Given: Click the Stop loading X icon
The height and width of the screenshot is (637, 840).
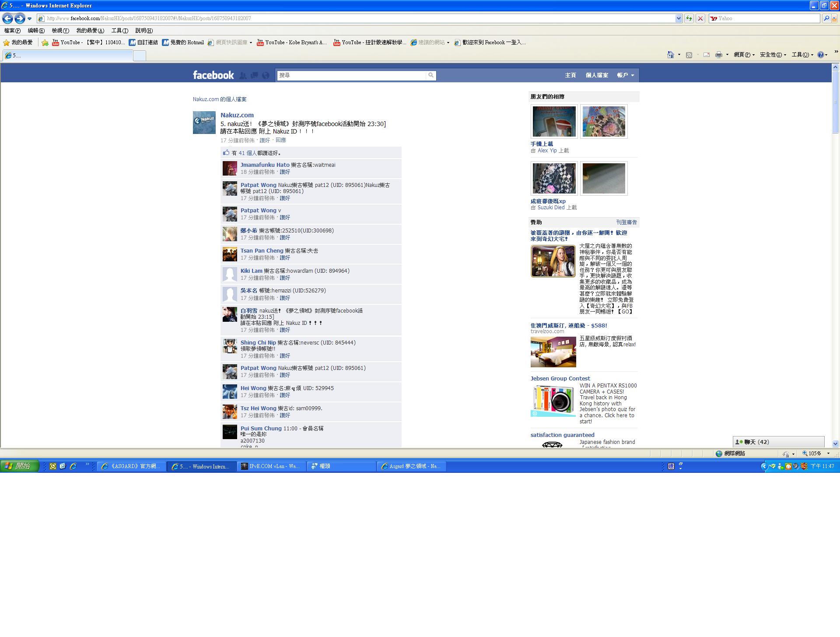Looking at the screenshot, I should (x=700, y=18).
